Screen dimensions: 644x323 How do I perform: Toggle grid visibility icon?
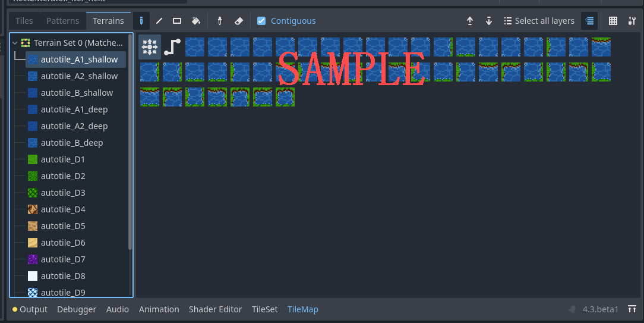coord(613,21)
